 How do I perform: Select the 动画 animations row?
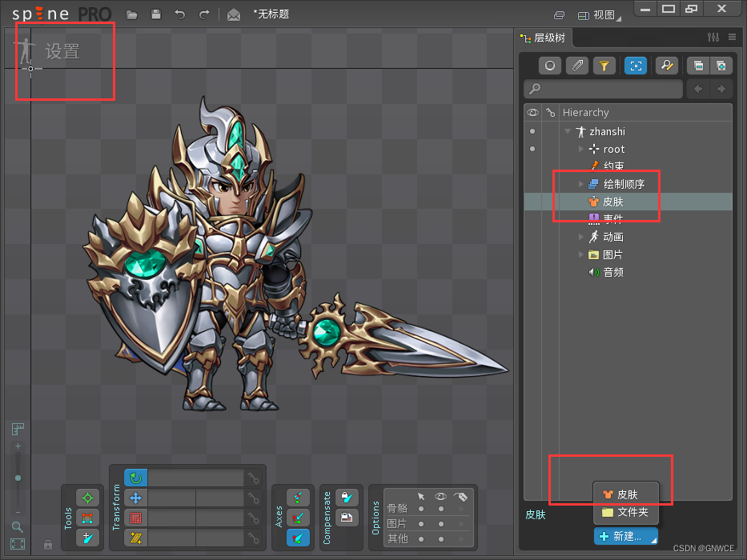[628, 237]
